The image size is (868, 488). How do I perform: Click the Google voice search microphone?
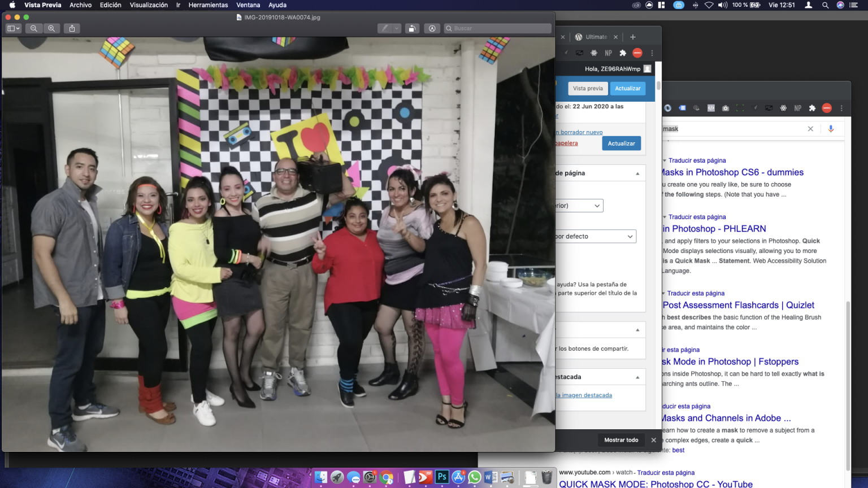point(831,129)
